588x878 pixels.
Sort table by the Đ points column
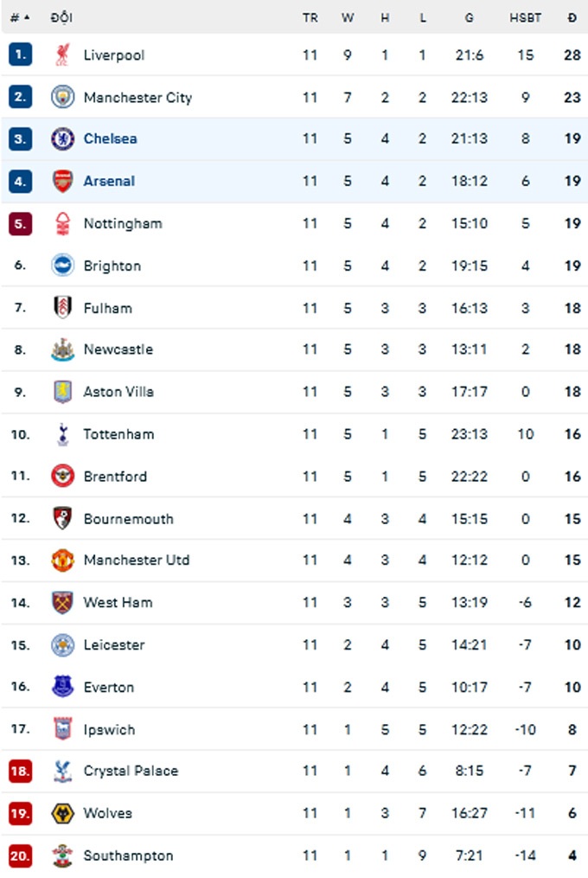(571, 16)
